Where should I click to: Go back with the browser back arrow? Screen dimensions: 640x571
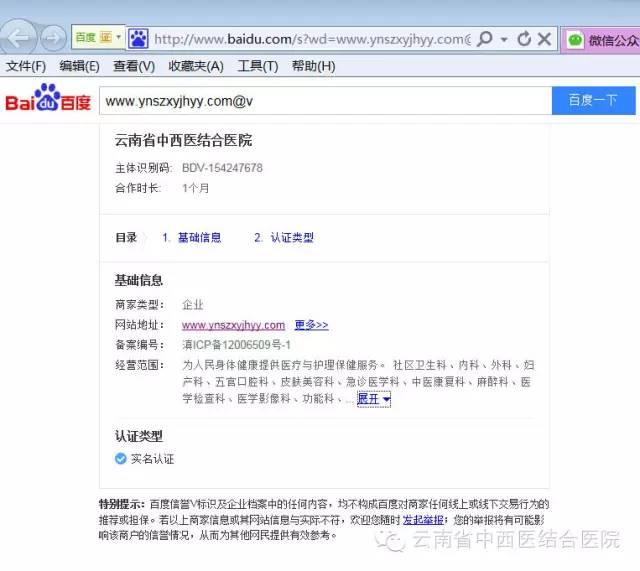point(18,38)
